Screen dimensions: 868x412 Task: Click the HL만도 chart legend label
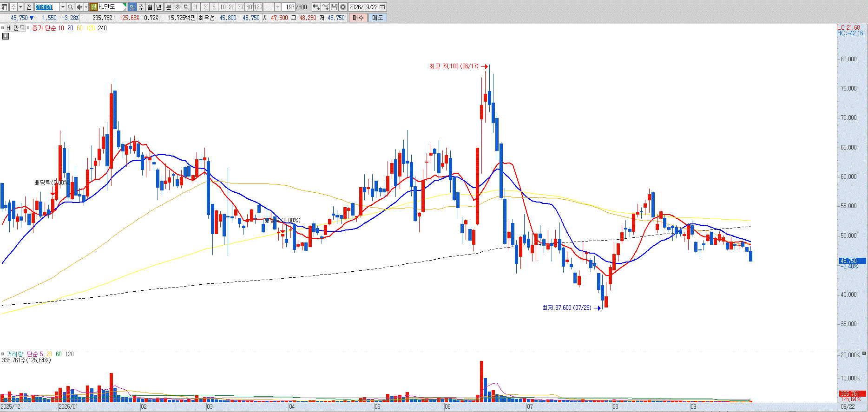coord(15,28)
